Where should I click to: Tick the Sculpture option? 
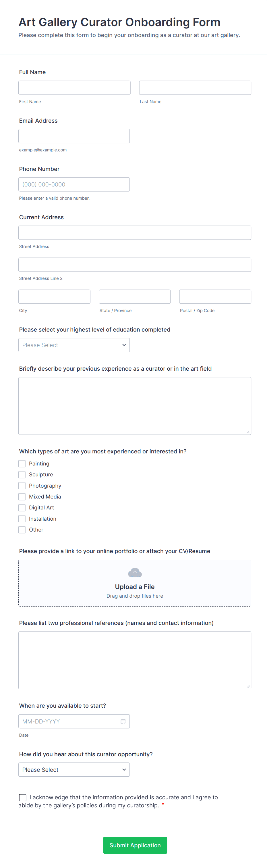coord(22,474)
